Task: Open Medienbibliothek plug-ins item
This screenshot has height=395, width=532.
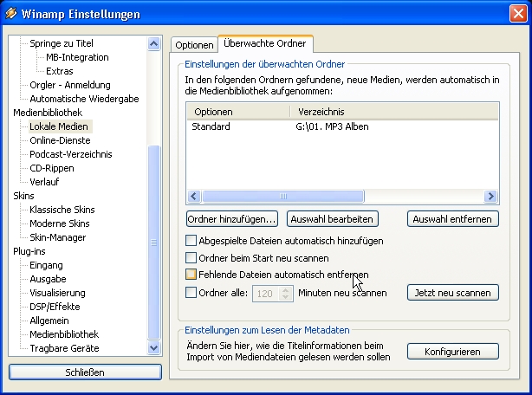Action: click(64, 334)
